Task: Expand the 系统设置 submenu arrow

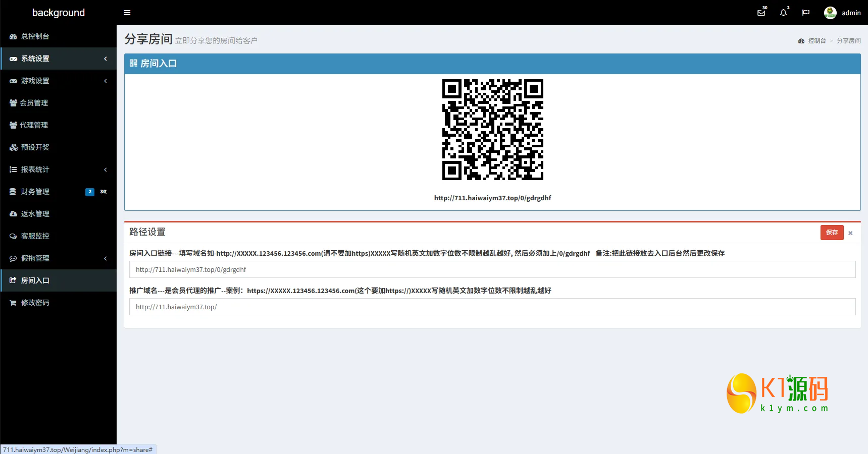Action: tap(106, 59)
